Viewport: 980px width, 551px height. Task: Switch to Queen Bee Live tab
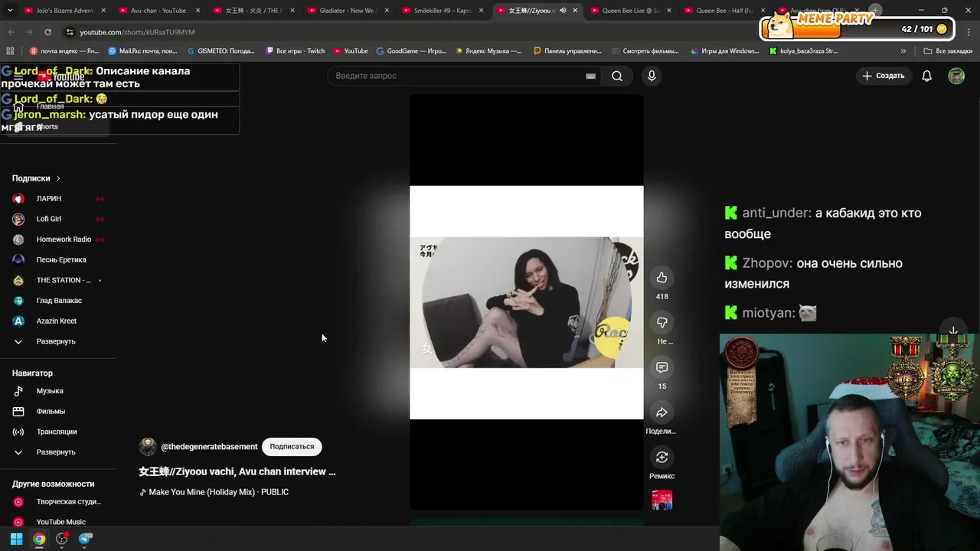click(631, 11)
